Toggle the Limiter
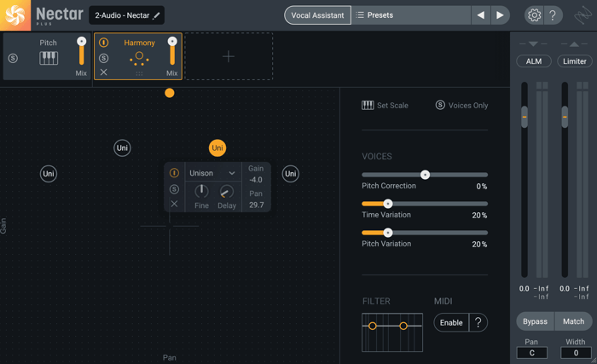The image size is (597, 364). click(x=575, y=61)
